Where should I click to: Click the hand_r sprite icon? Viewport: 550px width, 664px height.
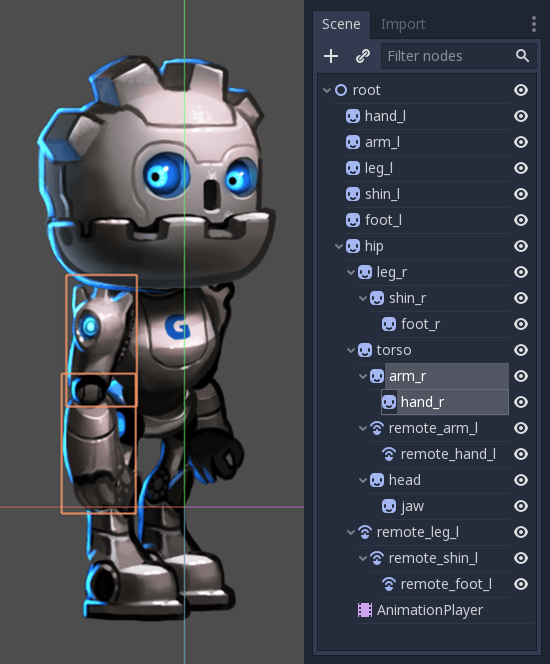(389, 402)
